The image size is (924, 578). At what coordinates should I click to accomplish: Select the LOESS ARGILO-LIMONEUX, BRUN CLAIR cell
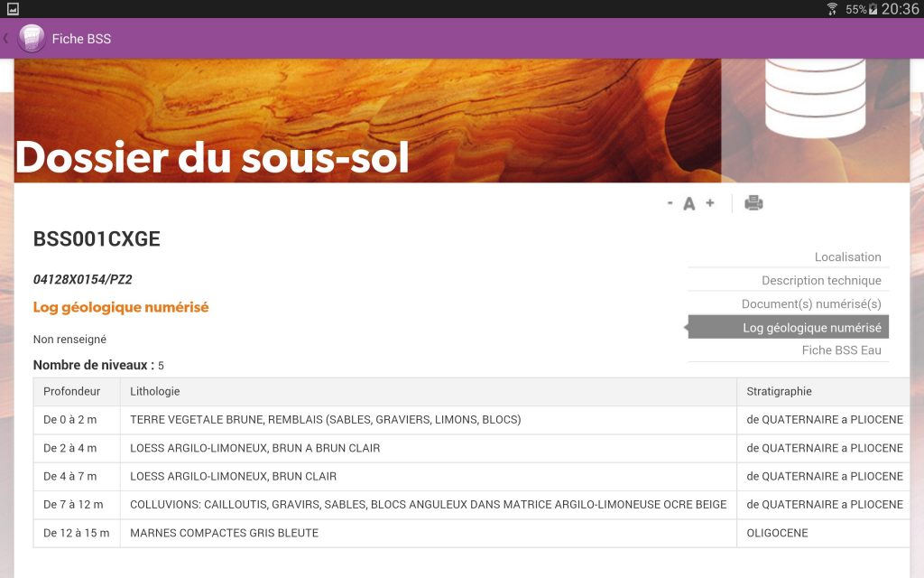[429, 477]
